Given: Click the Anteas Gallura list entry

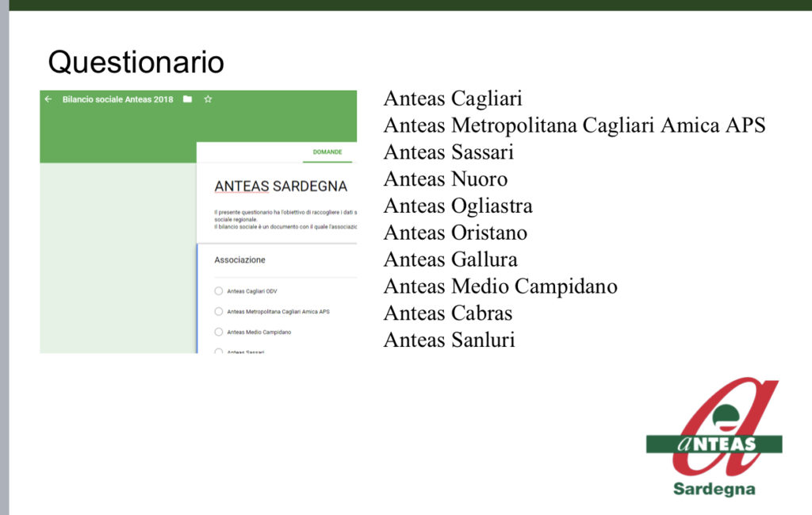Looking at the screenshot, I should [x=450, y=259].
